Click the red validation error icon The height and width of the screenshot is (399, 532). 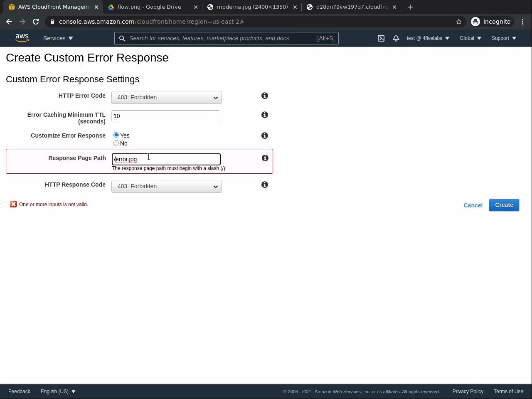click(x=13, y=204)
